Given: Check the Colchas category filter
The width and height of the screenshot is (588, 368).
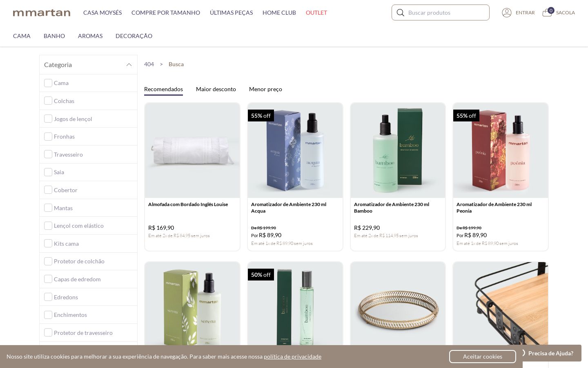Looking at the screenshot, I should point(48,101).
